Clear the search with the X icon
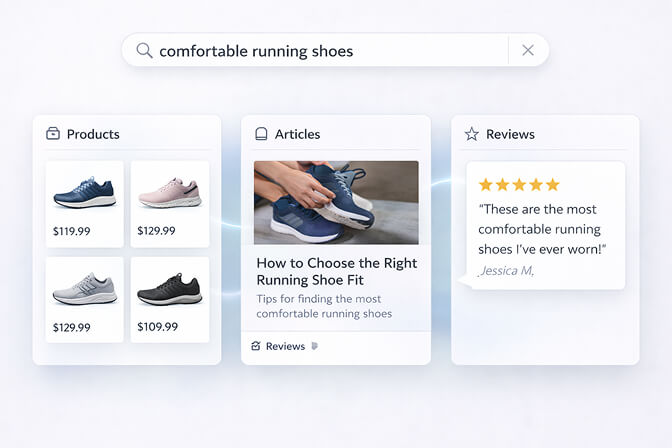Viewport: 672px width, 448px height. coord(528,50)
